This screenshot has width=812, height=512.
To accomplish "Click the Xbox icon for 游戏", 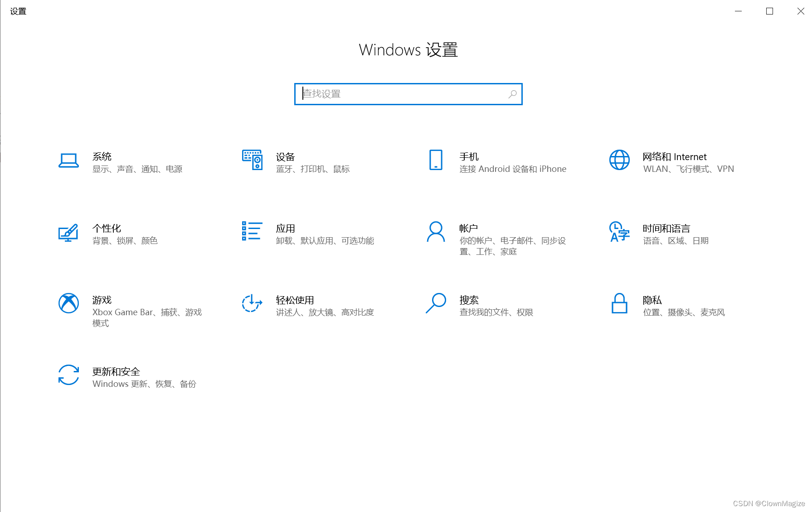I will (68, 303).
